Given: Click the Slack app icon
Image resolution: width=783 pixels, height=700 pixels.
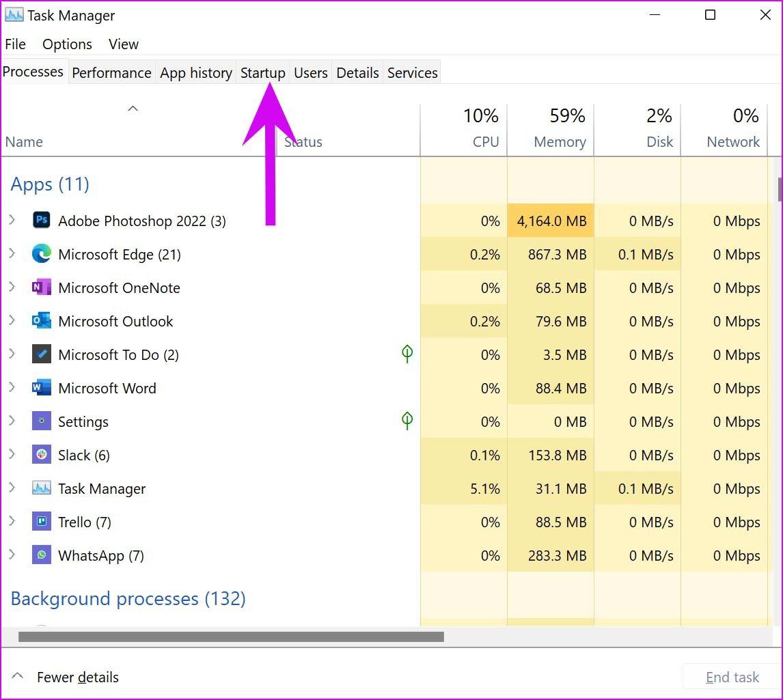Looking at the screenshot, I should 42,454.
